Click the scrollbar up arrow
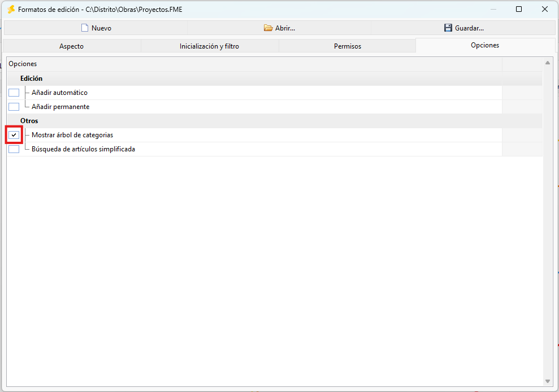559x392 pixels. click(x=548, y=63)
